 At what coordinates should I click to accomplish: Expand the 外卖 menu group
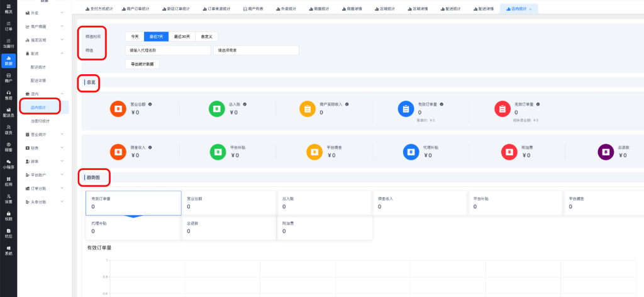coord(43,13)
